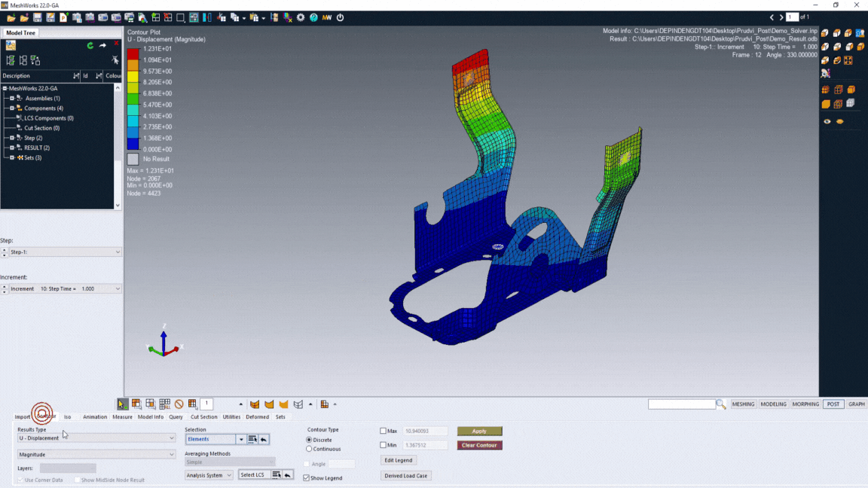
Task: Click the power button icon in toolbar
Action: pyautogui.click(x=340, y=17)
